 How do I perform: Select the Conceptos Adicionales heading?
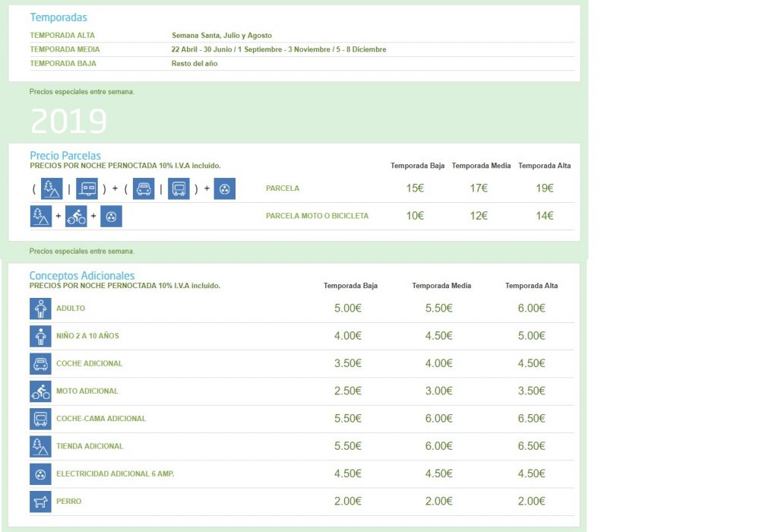(81, 276)
